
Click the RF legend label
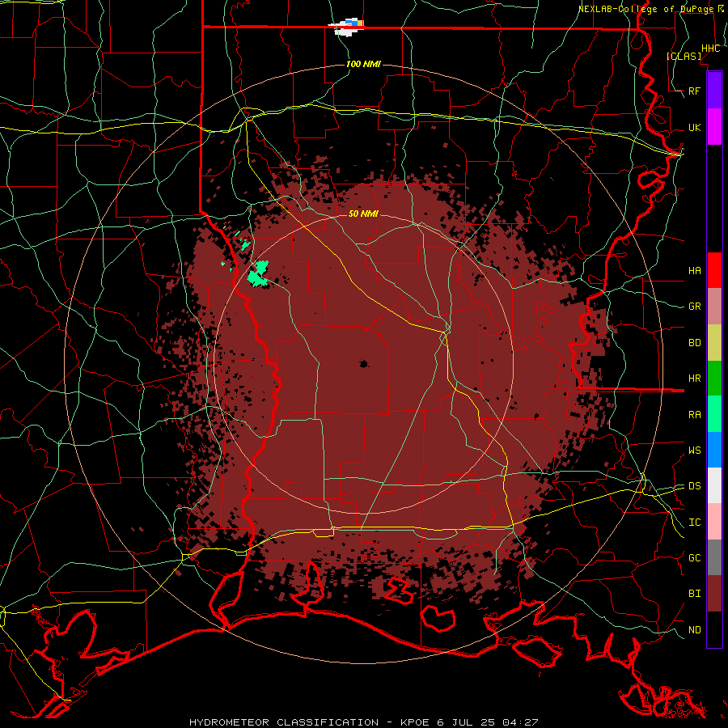694,91
